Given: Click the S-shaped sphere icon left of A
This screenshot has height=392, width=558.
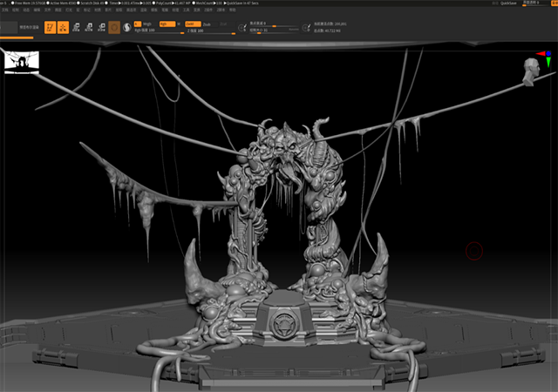Looking at the screenshot, I should [126, 27].
